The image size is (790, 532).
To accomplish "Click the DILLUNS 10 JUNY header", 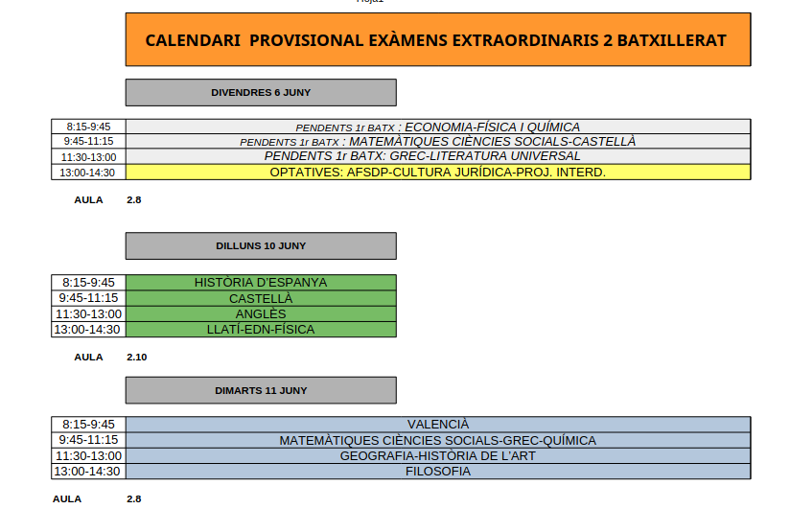I will click(260, 245).
